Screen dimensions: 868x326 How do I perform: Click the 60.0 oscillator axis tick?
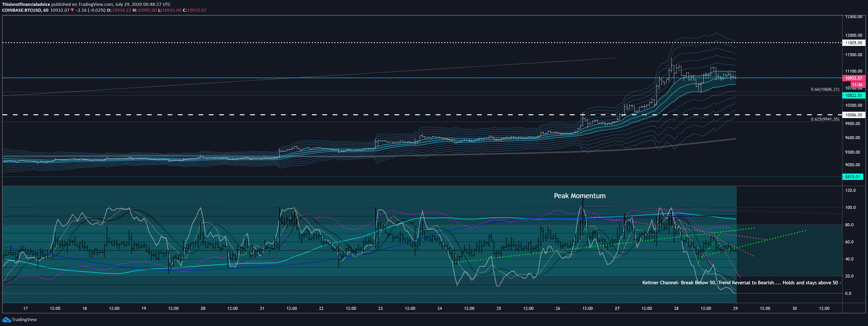[x=849, y=242]
